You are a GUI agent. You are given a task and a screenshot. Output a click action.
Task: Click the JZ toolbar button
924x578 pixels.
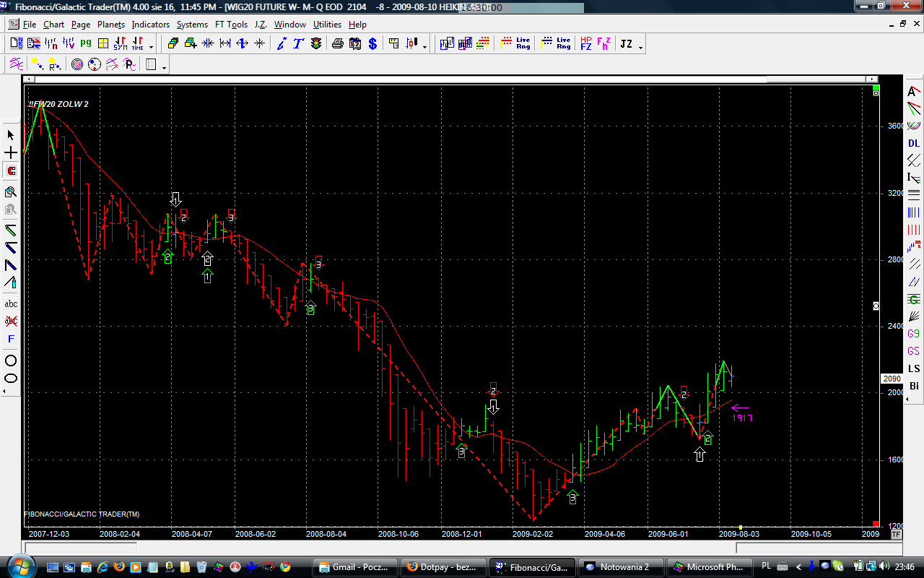[626, 44]
